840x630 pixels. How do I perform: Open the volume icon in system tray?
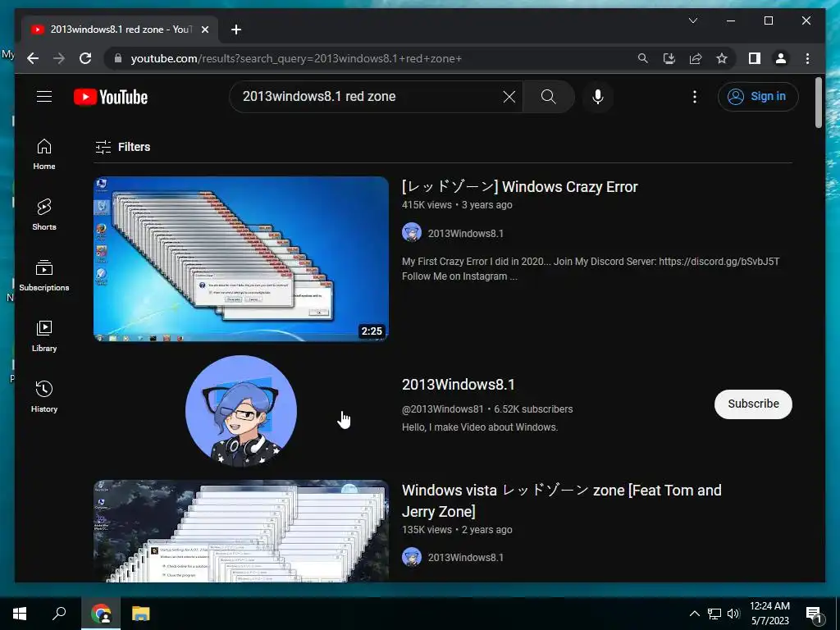(x=733, y=614)
